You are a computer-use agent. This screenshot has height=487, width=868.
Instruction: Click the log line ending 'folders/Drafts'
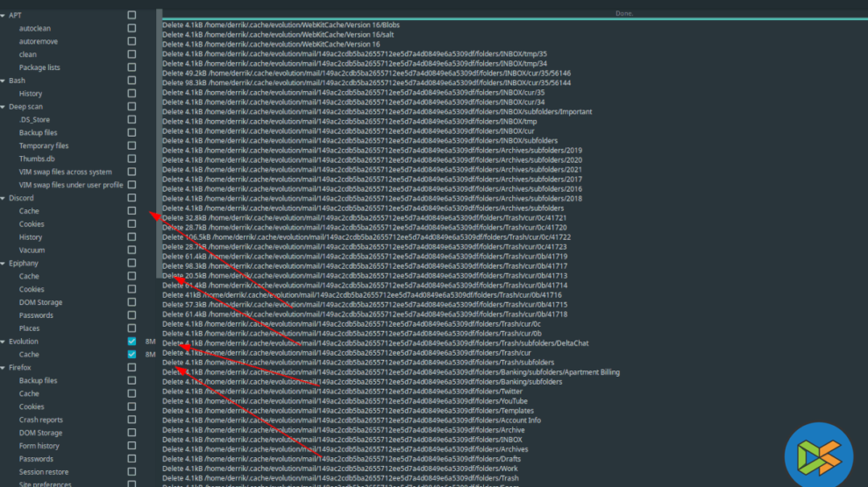342,459
